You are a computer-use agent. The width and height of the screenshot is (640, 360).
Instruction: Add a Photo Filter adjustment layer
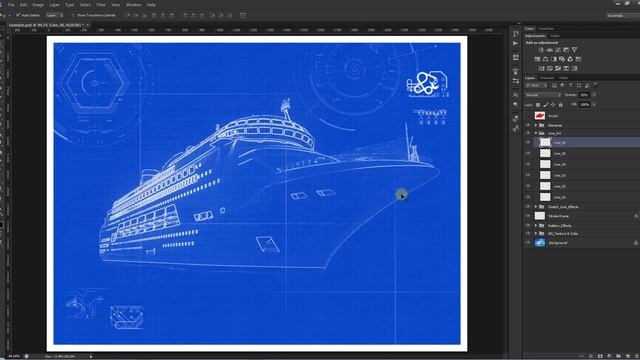(x=562, y=59)
